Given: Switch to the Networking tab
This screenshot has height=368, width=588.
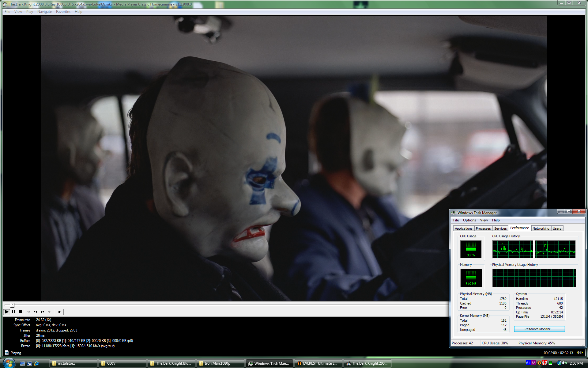Looking at the screenshot, I should [541, 228].
